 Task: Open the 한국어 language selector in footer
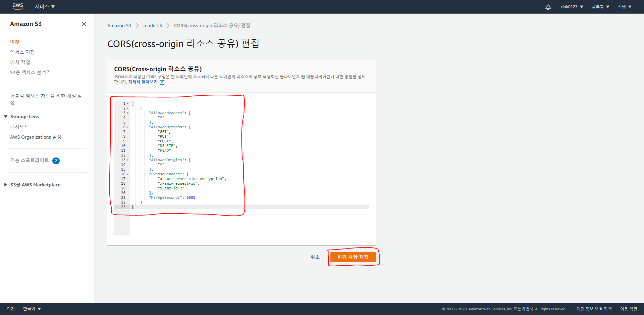pos(32,309)
